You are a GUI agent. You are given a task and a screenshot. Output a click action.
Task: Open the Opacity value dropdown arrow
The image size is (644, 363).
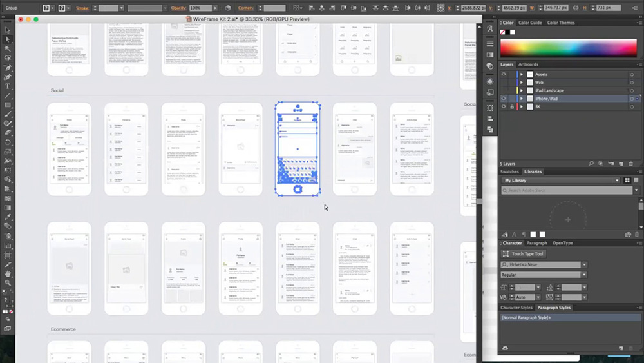click(x=215, y=8)
